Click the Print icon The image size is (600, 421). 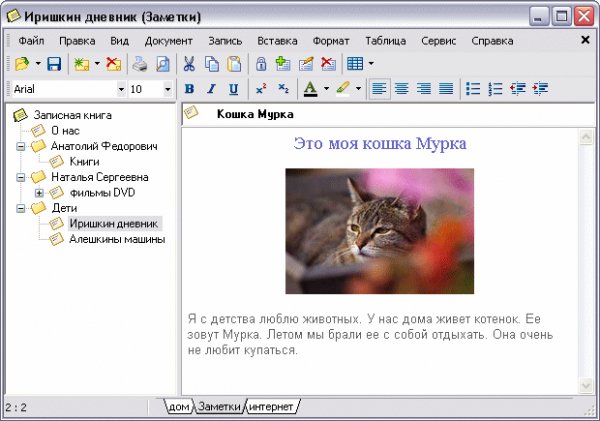[x=141, y=64]
